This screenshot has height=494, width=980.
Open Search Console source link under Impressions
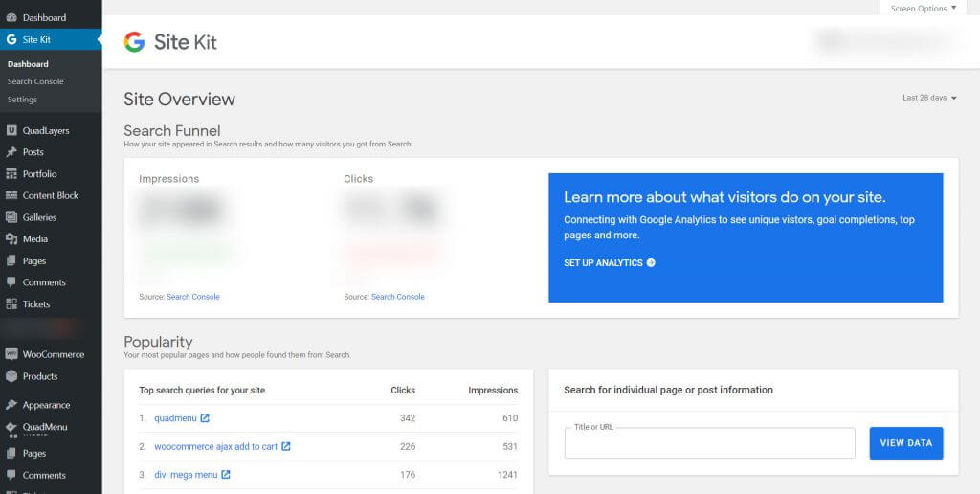click(193, 297)
